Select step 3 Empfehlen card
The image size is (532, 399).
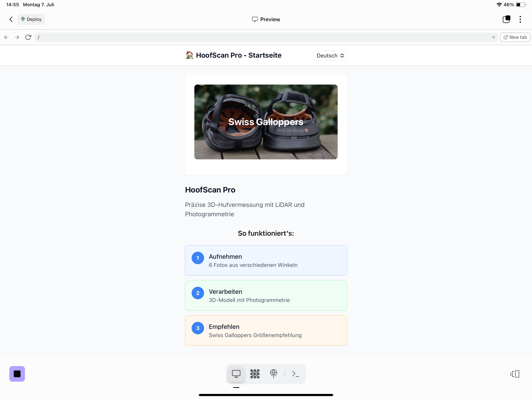[266, 330]
